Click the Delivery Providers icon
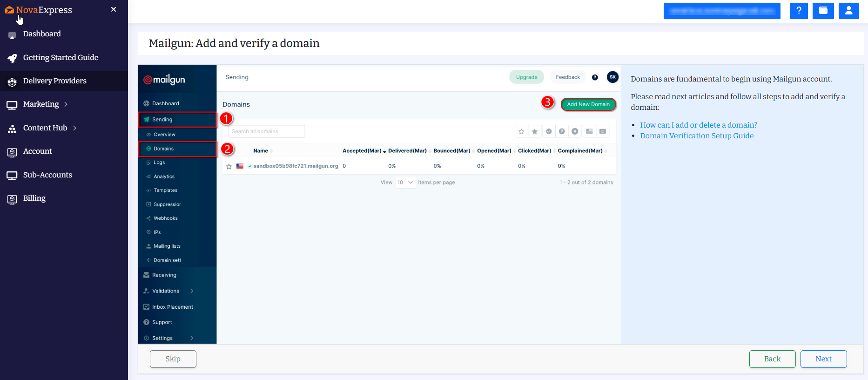 click(12, 81)
